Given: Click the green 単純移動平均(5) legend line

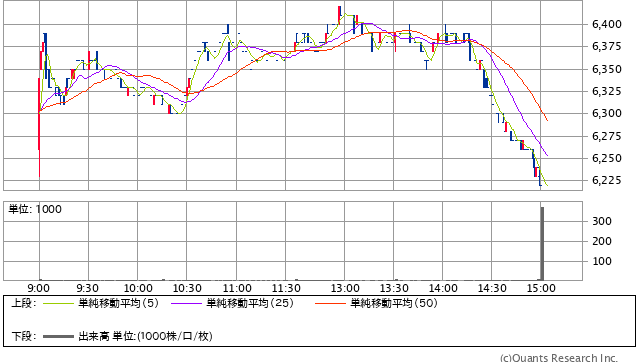Looking at the screenshot, I should tap(58, 303).
